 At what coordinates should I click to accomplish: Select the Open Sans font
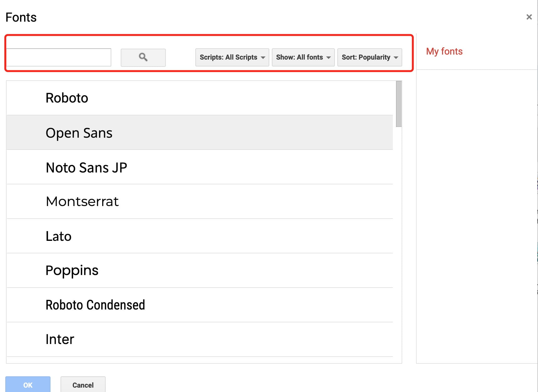200,132
